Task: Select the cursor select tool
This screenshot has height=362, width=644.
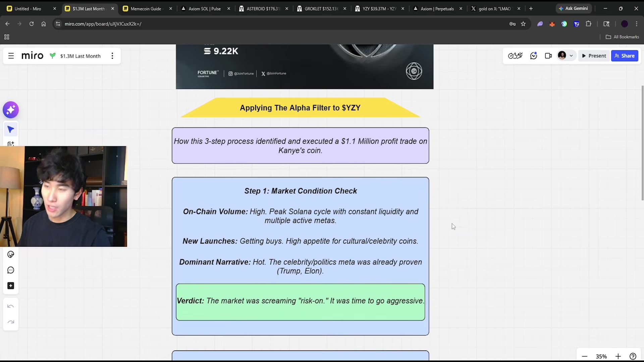Action: (x=11, y=129)
